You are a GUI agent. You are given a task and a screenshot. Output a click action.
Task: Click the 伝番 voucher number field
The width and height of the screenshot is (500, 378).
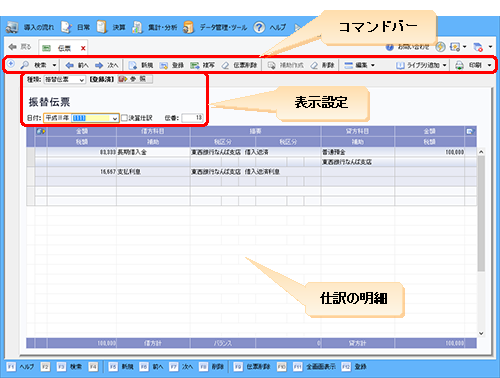(192, 118)
